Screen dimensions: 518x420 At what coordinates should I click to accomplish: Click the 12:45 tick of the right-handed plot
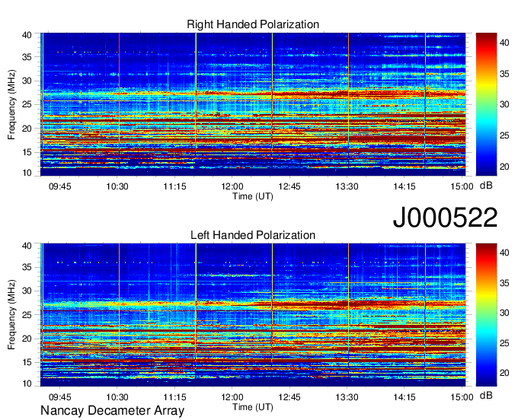tap(289, 186)
